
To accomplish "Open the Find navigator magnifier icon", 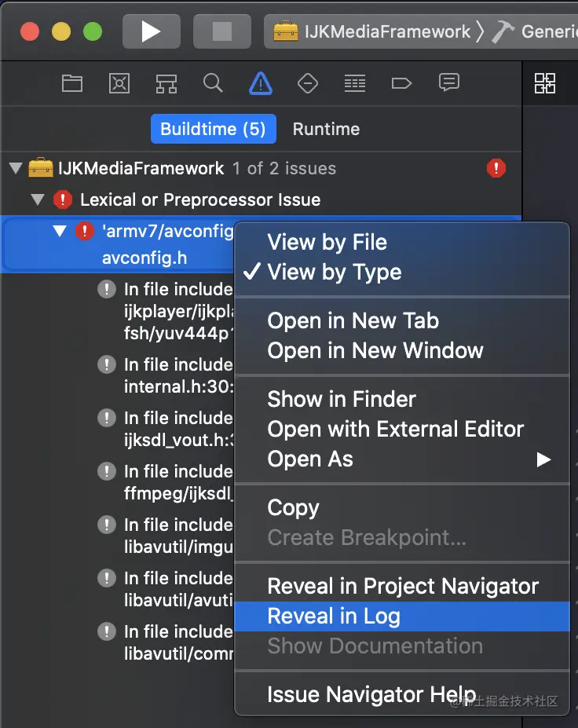I will pos(213,83).
